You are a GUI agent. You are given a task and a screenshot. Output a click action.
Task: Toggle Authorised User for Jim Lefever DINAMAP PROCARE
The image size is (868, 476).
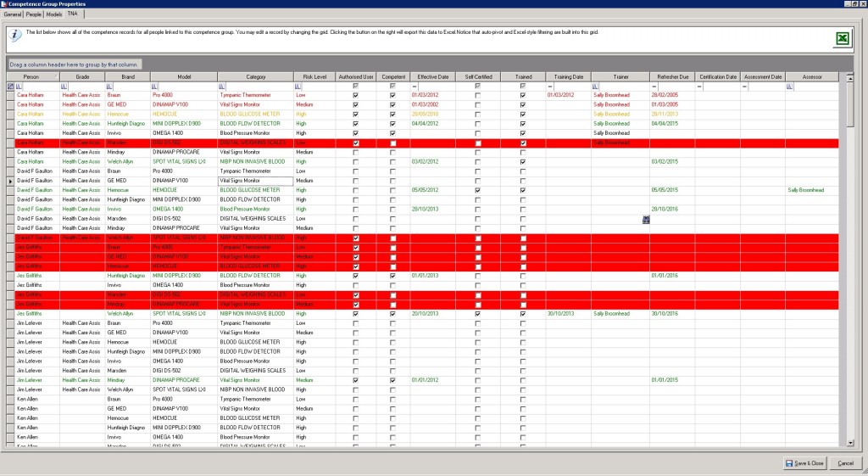(x=356, y=380)
